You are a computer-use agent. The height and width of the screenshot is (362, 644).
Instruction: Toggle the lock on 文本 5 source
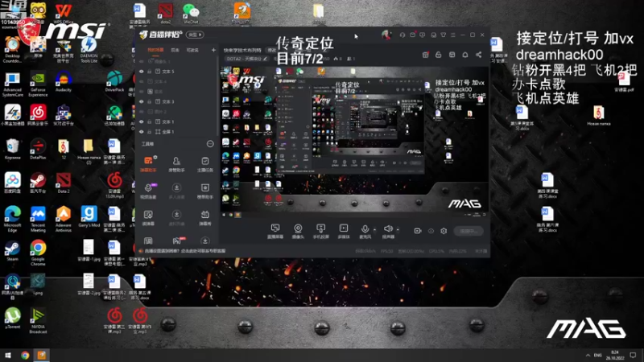click(150, 72)
